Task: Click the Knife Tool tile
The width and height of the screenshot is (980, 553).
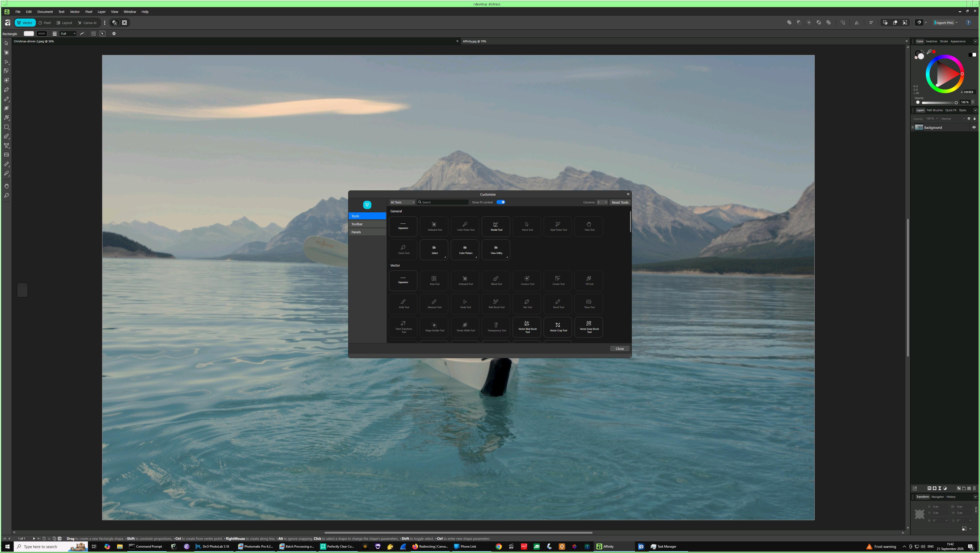Action: pyautogui.click(x=403, y=304)
